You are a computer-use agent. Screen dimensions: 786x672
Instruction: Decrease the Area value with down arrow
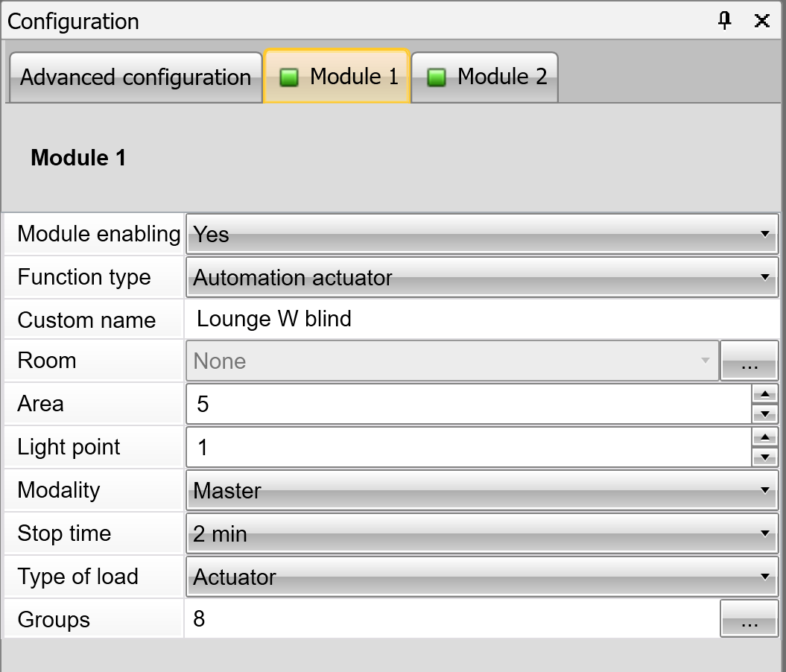coord(765,414)
